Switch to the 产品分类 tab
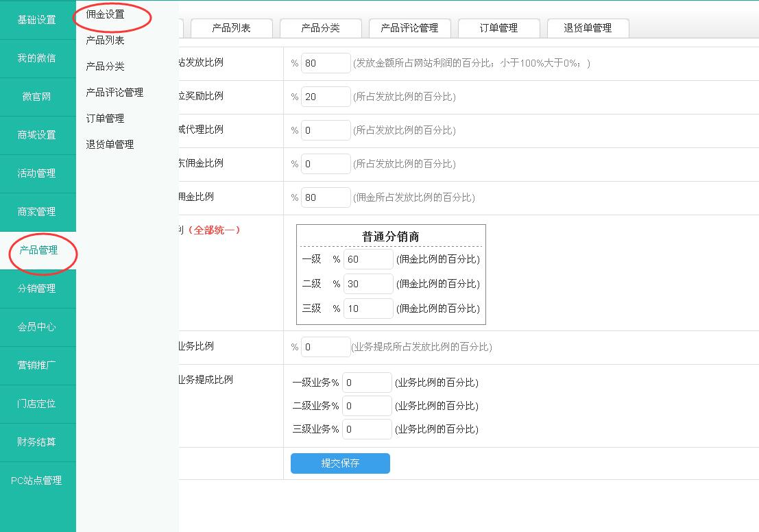The height and width of the screenshot is (532, 759). [x=320, y=28]
